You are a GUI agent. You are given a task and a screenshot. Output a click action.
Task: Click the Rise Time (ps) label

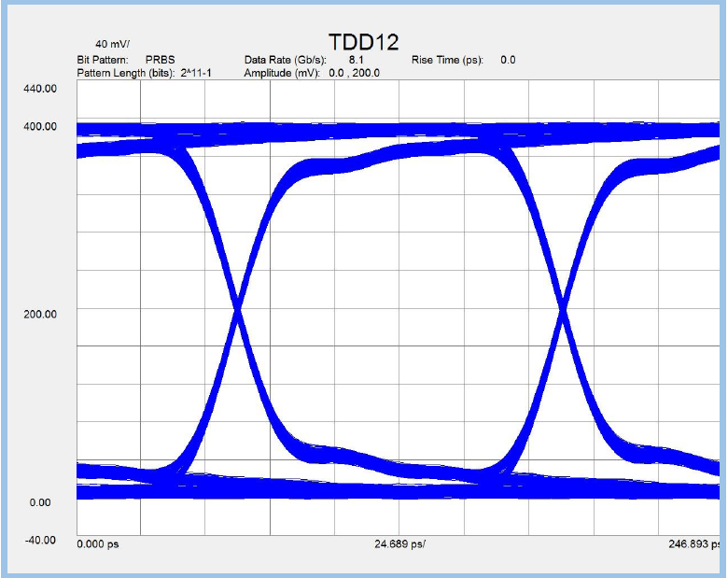447,60
